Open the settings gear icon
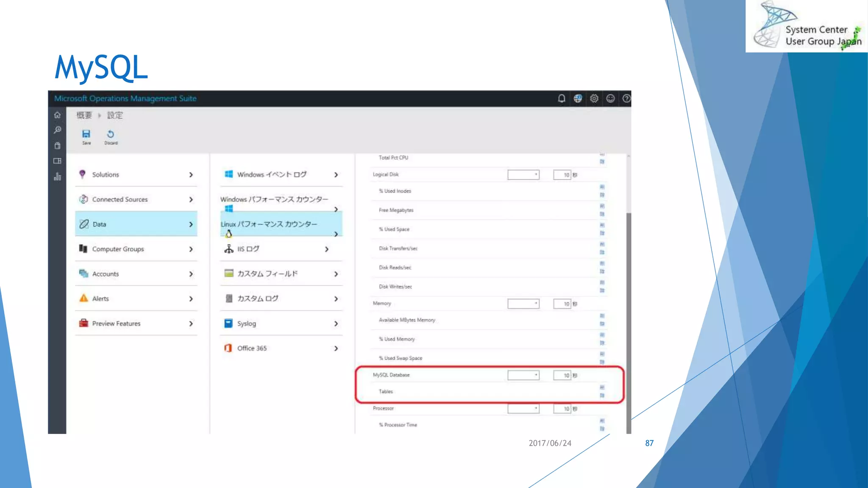Viewport: 868px width, 488px height. pos(594,99)
